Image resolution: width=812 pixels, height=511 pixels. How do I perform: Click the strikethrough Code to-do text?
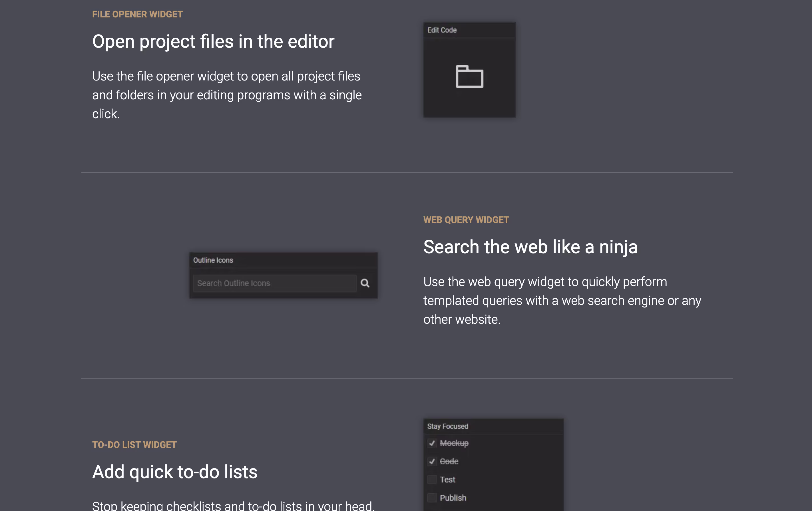point(449,461)
